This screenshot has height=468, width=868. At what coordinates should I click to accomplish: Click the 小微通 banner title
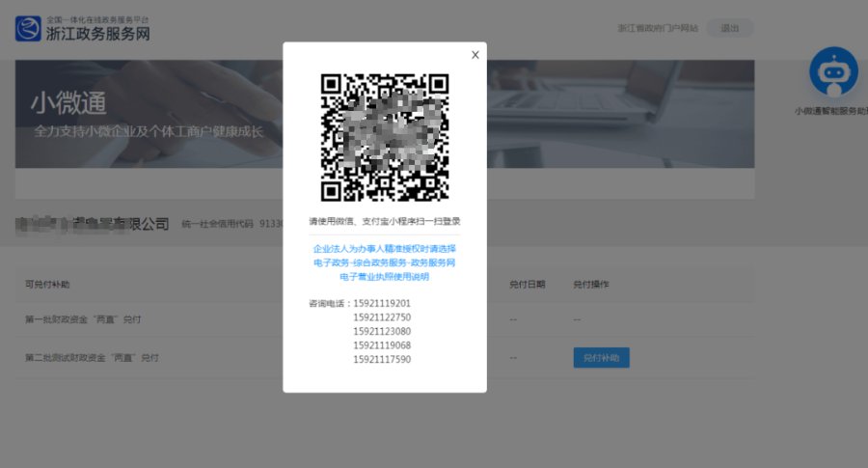(x=68, y=102)
